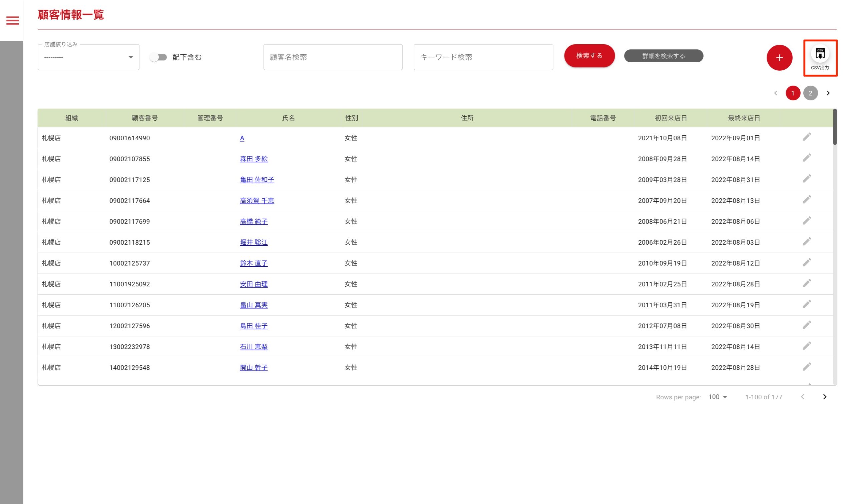Image resolution: width=854 pixels, height=504 pixels.
Task: Focus the 顧客名検索 input field
Action: (333, 57)
